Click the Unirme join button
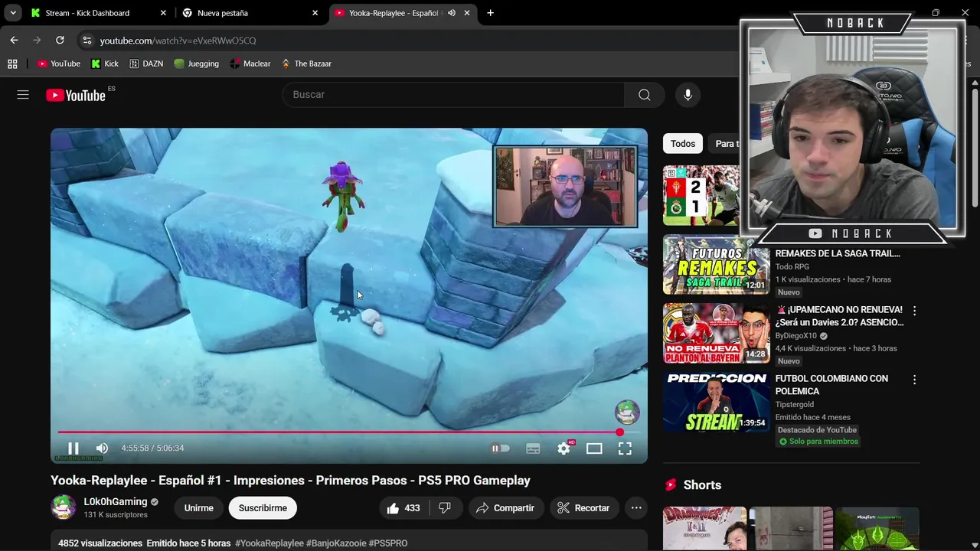The height and width of the screenshot is (551, 980). [x=198, y=508]
